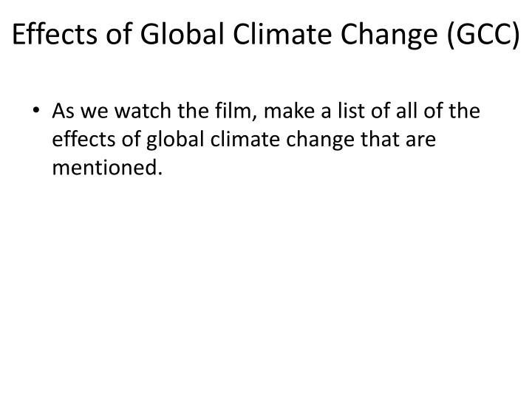Viewport: 532px width, 399px height.
Task: Click the word 'of' in the slide title
Action: [119, 34]
